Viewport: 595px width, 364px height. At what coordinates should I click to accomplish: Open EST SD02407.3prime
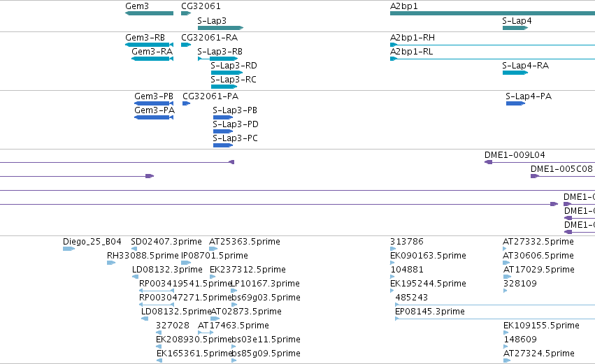[x=166, y=242]
